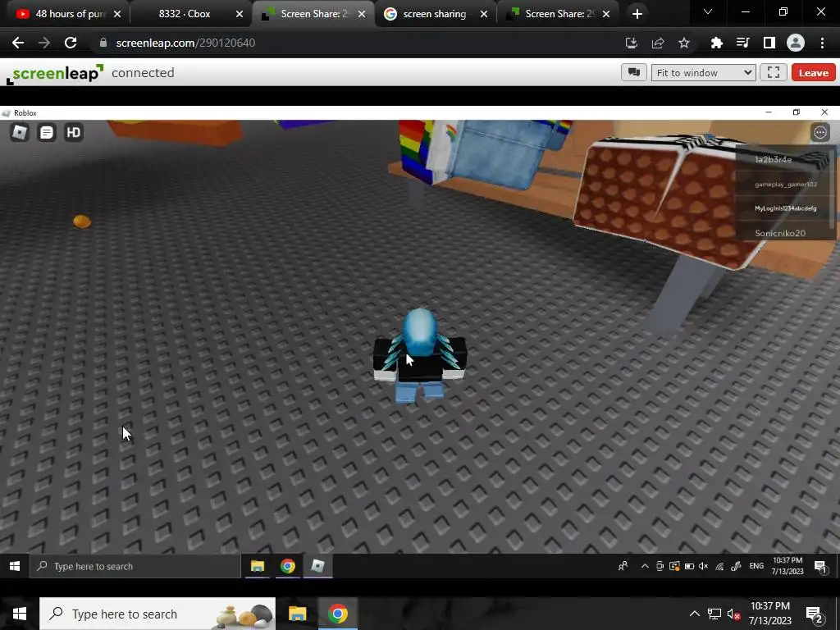Open Chrome three-dot menu

822,43
